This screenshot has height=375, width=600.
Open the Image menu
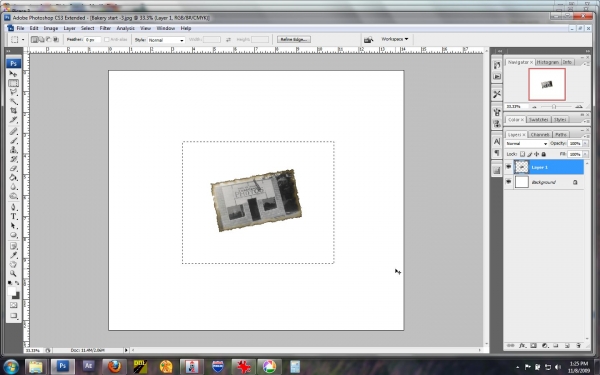[x=51, y=28]
